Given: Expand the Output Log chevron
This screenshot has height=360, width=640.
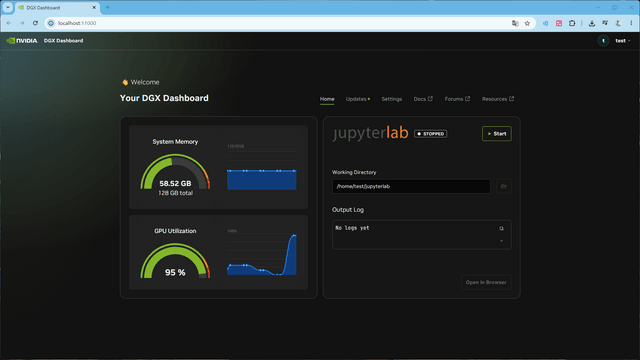Looking at the screenshot, I should coord(501,241).
